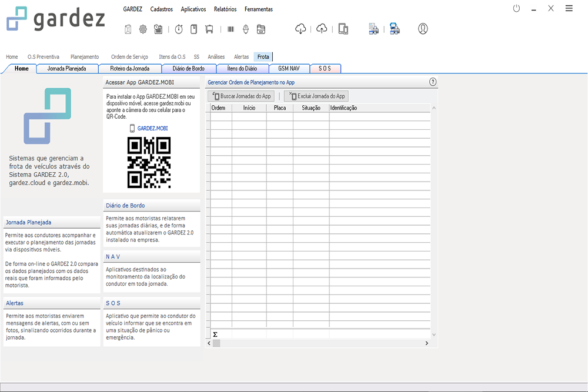Click the gardez logo at top left

[55, 18]
